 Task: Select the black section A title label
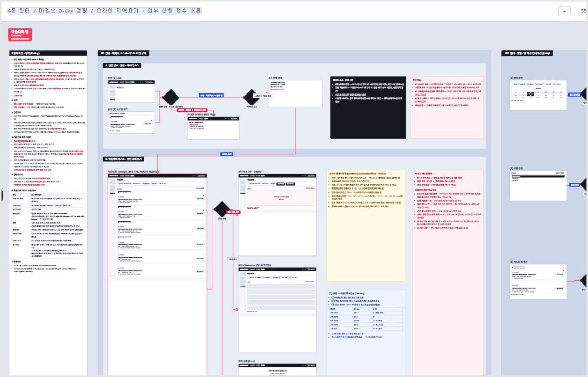pyautogui.click(x=122, y=66)
